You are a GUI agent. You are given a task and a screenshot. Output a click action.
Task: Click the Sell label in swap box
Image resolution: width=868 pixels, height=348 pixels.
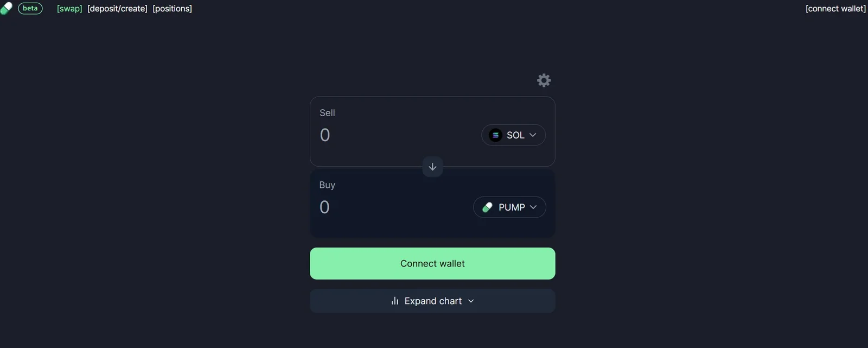[327, 113]
